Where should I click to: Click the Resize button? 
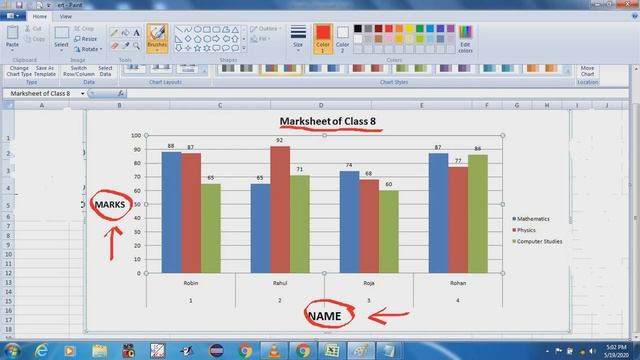pos(86,39)
